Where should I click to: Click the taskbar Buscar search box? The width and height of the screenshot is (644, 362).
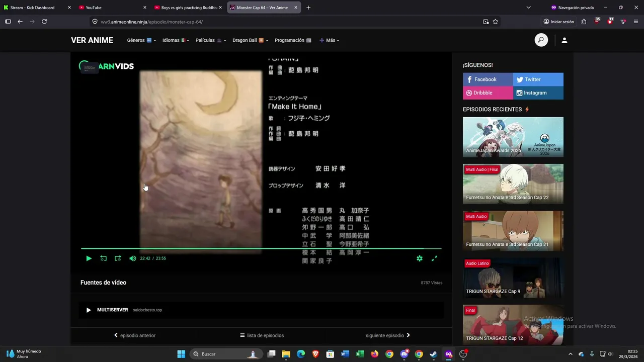(227, 354)
